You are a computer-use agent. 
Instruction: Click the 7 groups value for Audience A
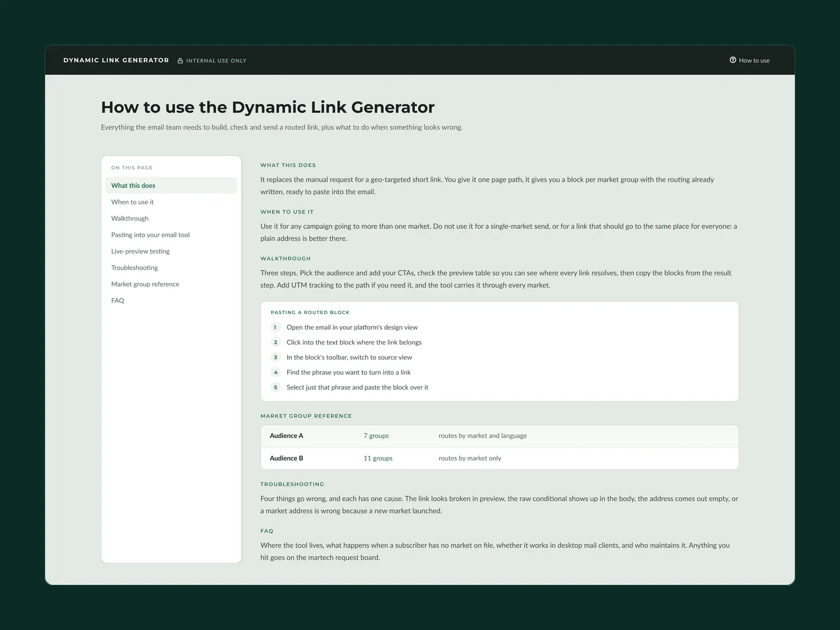coord(376,436)
